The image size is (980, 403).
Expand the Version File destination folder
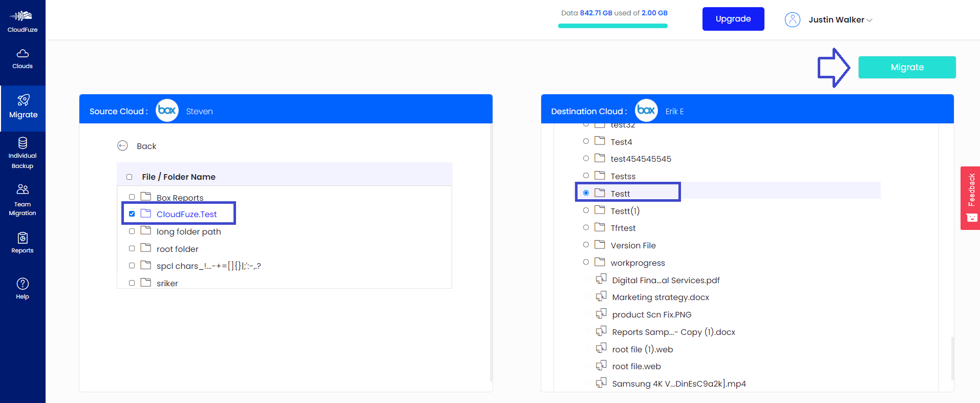tap(633, 245)
